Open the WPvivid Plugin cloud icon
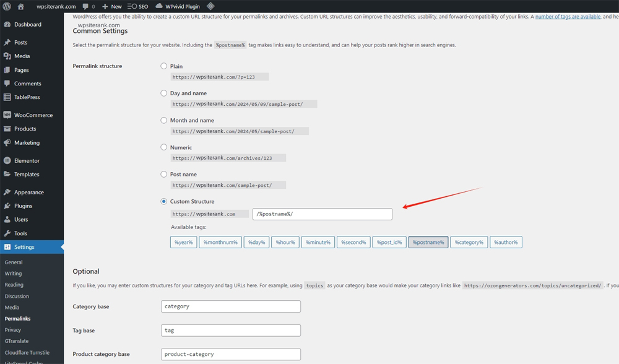The height and width of the screenshot is (364, 619). (158, 6)
